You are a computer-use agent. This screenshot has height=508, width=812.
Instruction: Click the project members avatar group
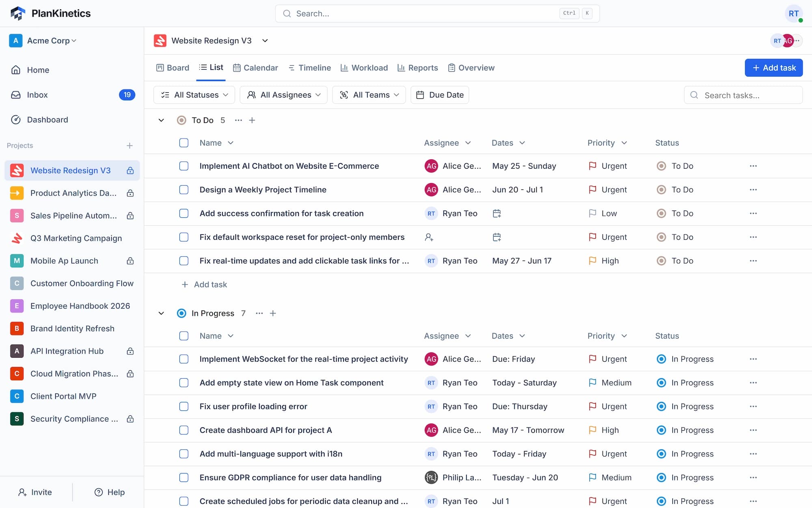pyautogui.click(x=786, y=41)
